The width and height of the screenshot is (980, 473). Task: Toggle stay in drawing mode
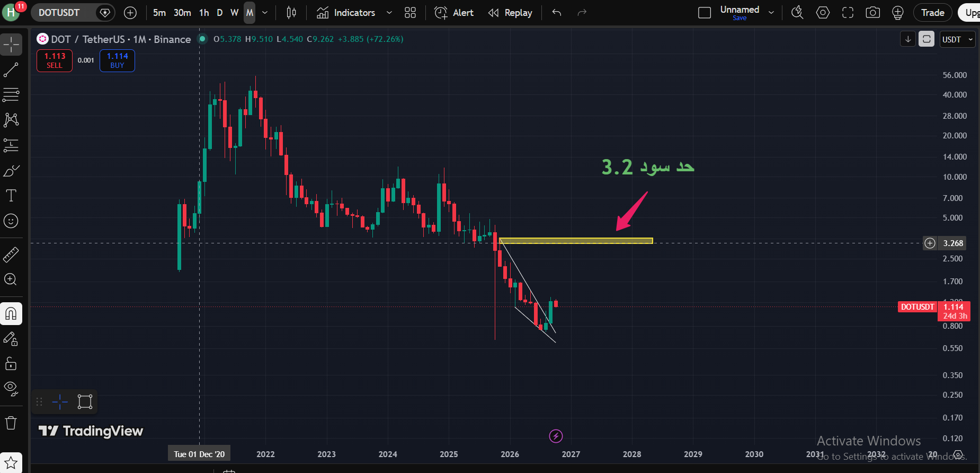[x=11, y=339]
